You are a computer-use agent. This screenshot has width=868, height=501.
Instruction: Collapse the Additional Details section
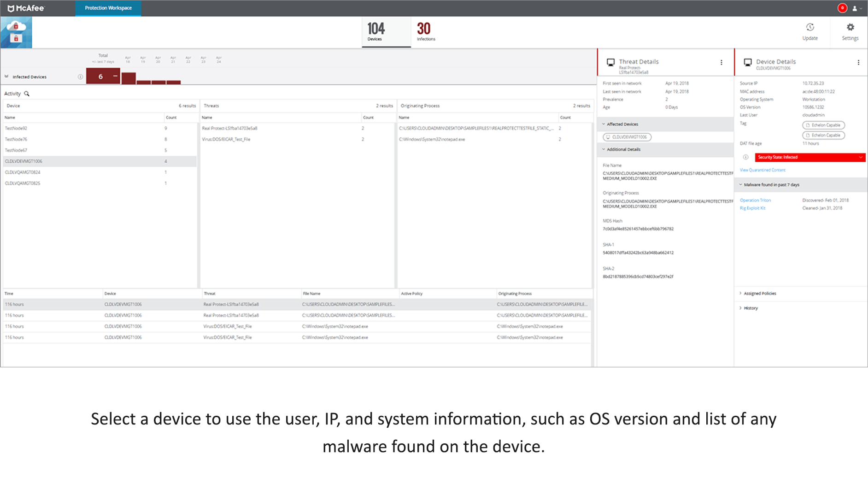(x=604, y=149)
